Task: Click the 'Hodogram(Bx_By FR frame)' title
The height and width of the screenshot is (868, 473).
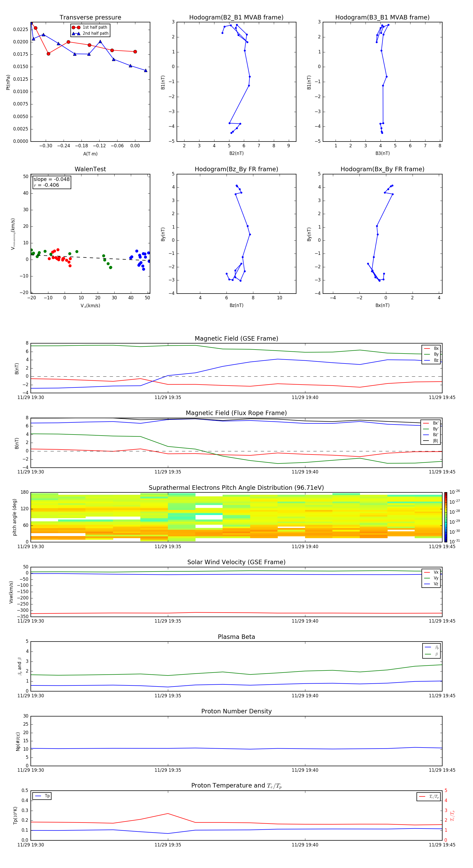Action: pyautogui.click(x=382, y=169)
